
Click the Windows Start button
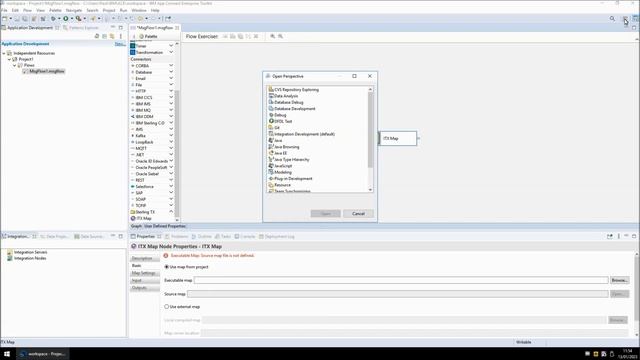tap(7, 353)
